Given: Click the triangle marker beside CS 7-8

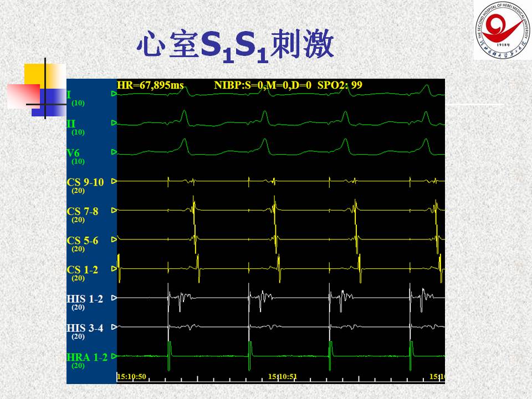Looking at the screenshot, I should (x=114, y=210).
